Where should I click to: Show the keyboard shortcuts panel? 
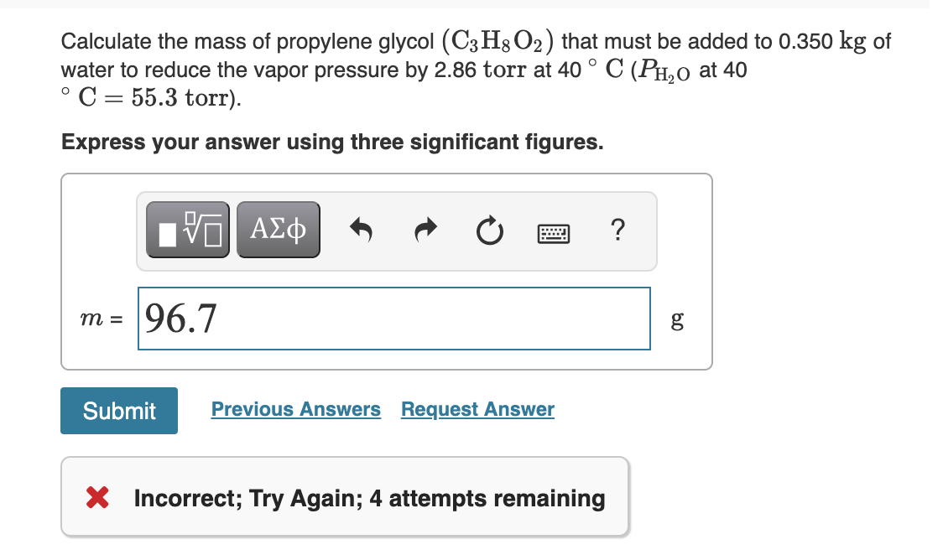pos(554,231)
